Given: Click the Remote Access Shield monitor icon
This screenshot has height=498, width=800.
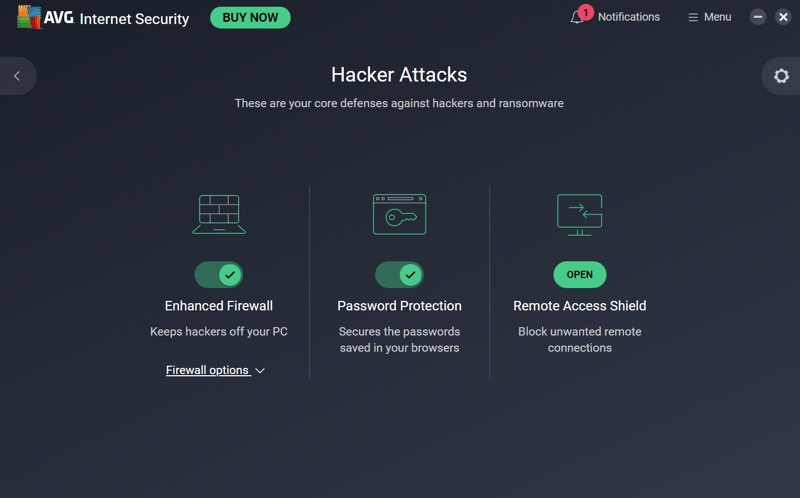Looking at the screenshot, I should (x=580, y=215).
